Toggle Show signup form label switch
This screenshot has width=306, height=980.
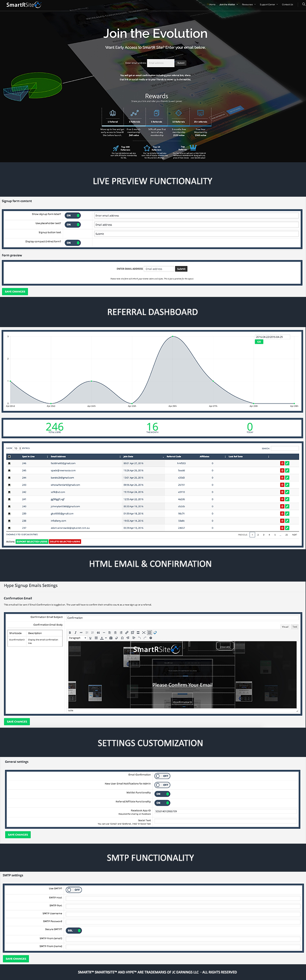pyautogui.click(x=73, y=215)
